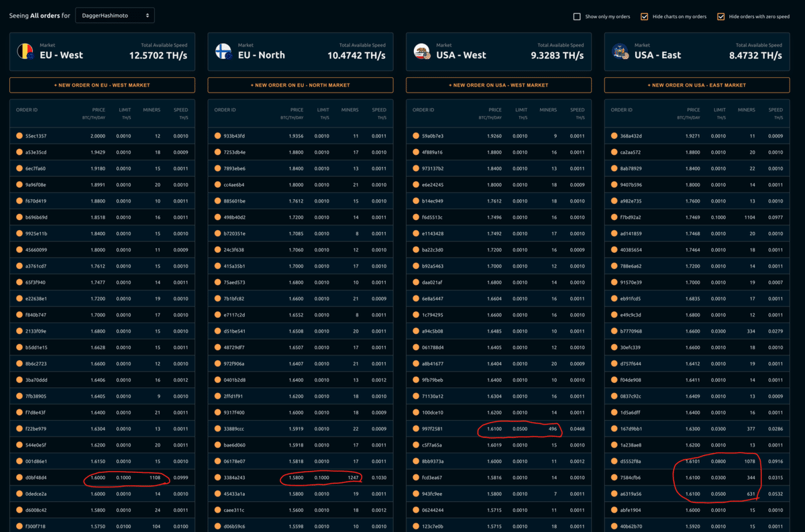Click the orange icon of order 3384a243
The image size is (805, 532).
click(x=217, y=478)
